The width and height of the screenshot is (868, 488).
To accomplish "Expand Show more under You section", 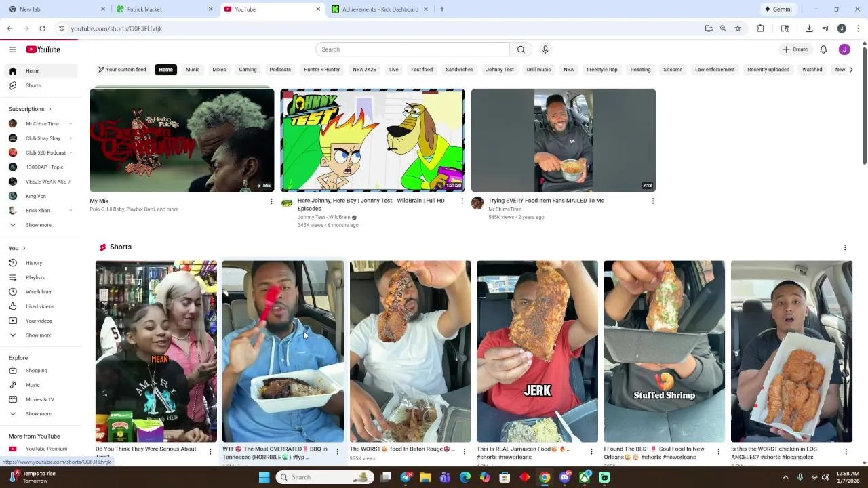I will pos(40,335).
